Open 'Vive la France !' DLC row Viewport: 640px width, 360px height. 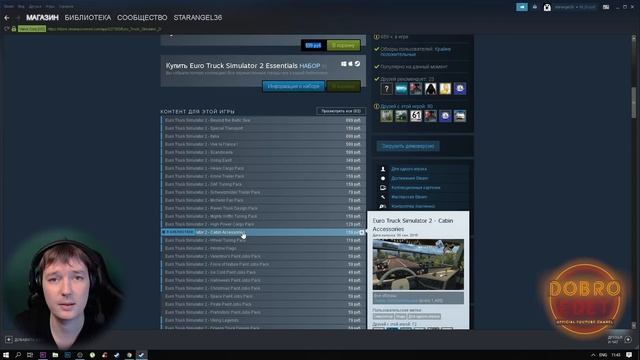(263, 144)
